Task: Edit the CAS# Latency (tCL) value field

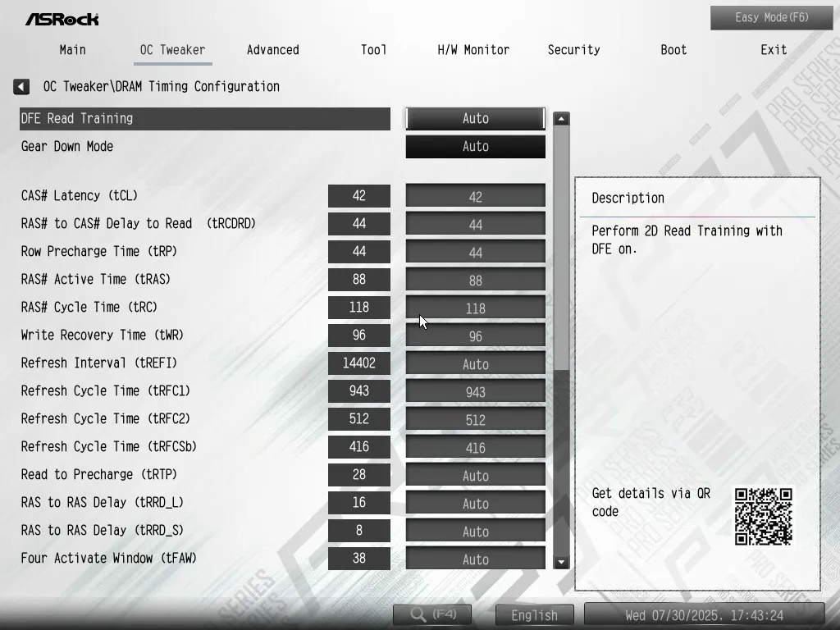Action: click(476, 196)
